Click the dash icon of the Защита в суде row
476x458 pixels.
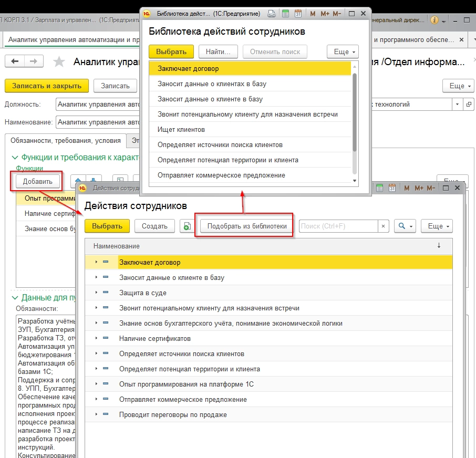tap(106, 292)
